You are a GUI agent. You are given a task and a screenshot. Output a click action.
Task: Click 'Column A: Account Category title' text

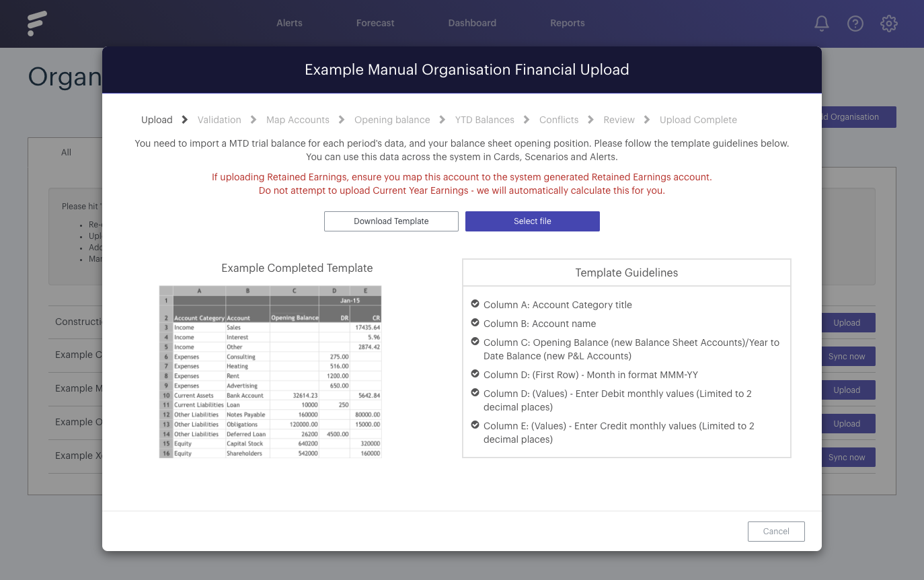click(x=557, y=305)
